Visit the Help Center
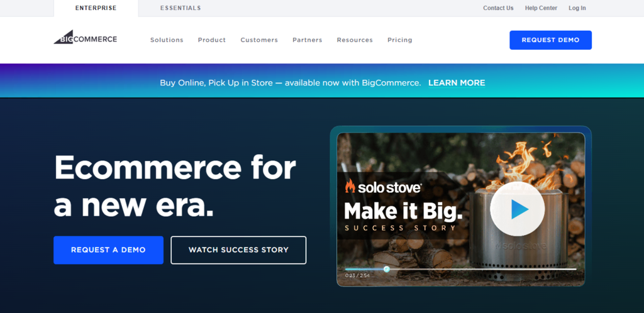This screenshot has width=644, height=313. [541, 8]
